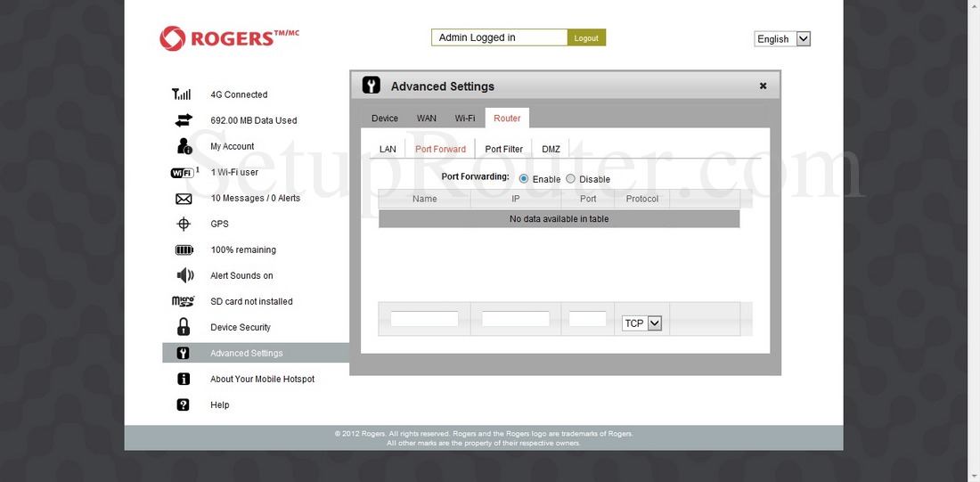Open the Port Filter sub-tab
Image resolution: width=980 pixels, height=482 pixels.
click(x=503, y=150)
